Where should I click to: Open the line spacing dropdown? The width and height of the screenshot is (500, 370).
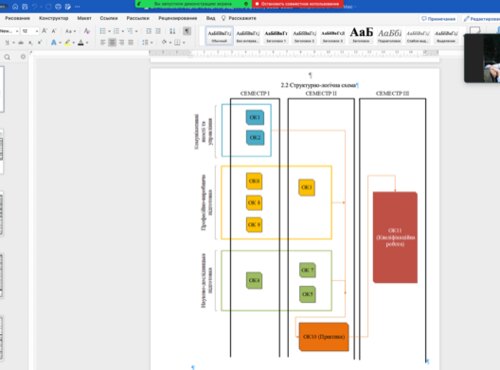147,42
